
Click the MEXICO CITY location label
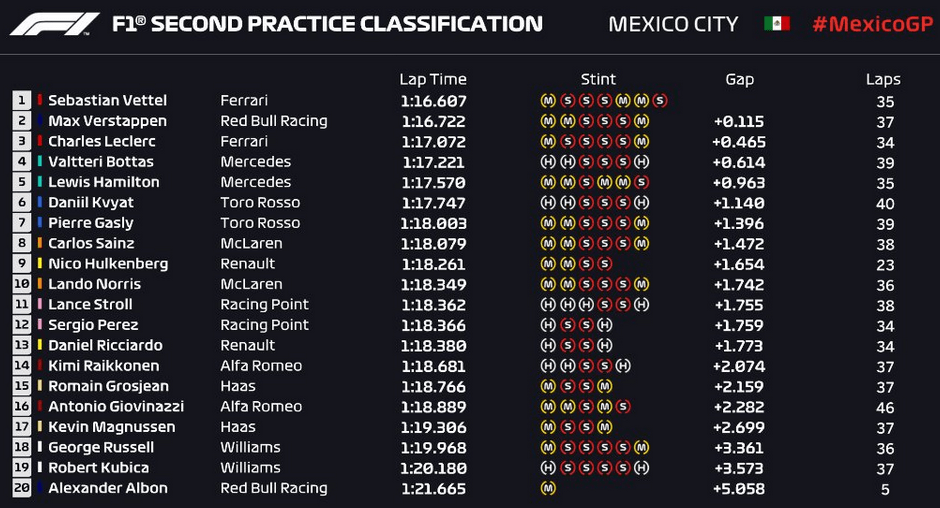click(673, 25)
